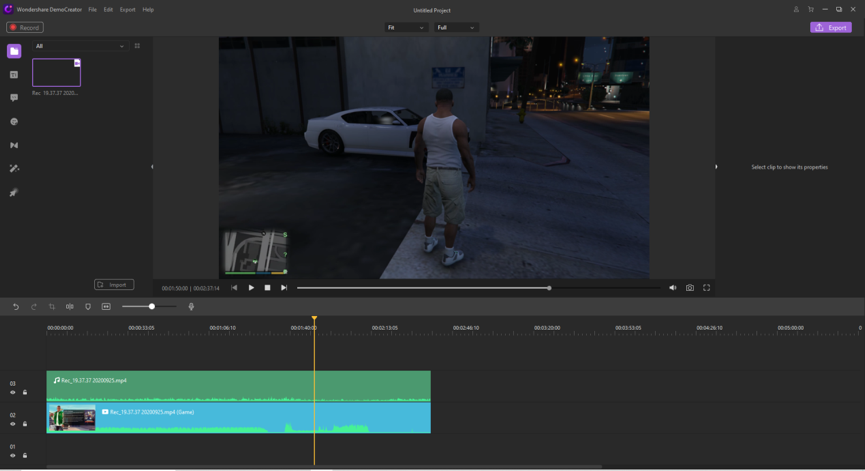Open the Cursor effects sidebar panel
Image resolution: width=865 pixels, height=471 pixels.
(14, 192)
